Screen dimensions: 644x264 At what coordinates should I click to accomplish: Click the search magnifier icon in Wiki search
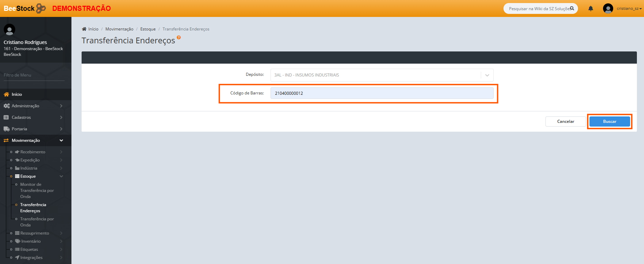click(x=572, y=8)
